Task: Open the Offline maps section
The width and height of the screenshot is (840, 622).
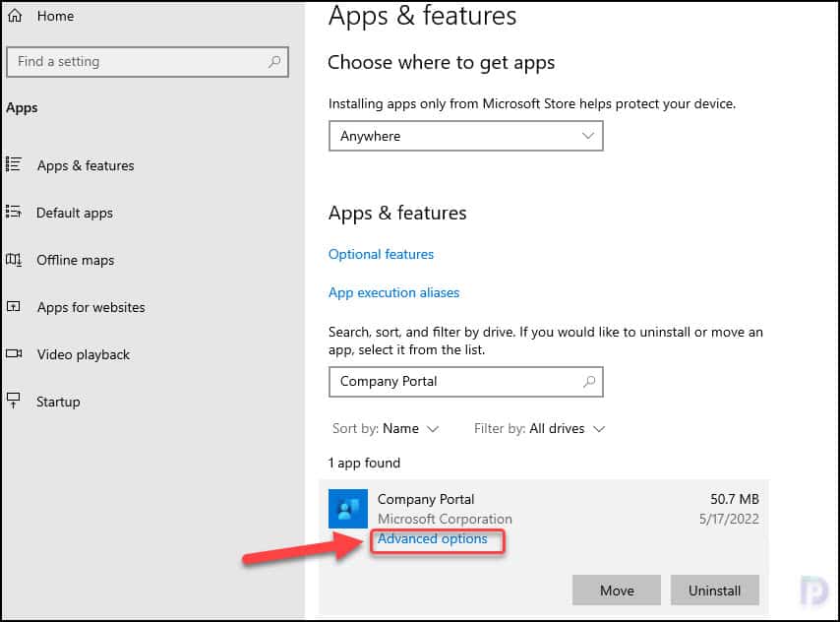Action: pyautogui.click(x=75, y=260)
